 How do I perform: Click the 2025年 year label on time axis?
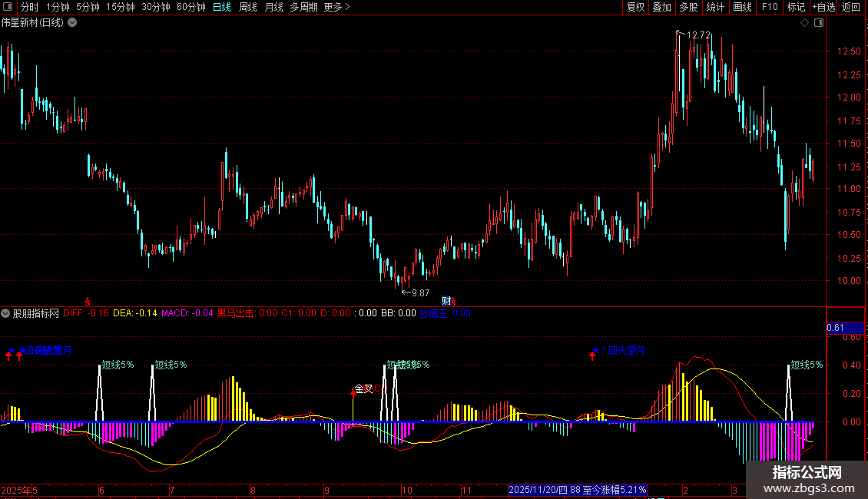16,490
